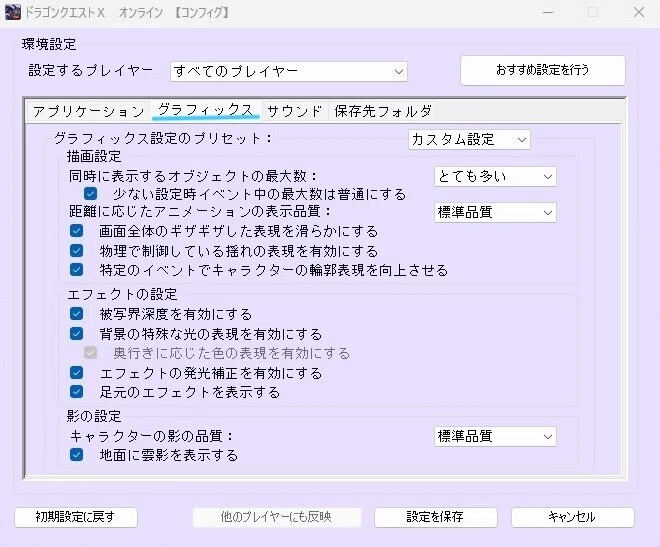Click the おすすめ設定を行う button
The height and width of the screenshot is (547, 660).
(x=543, y=70)
